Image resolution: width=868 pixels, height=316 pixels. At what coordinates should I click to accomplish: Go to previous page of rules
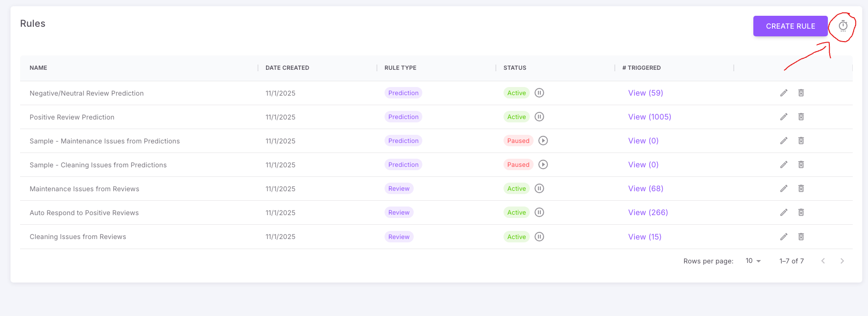click(x=823, y=261)
